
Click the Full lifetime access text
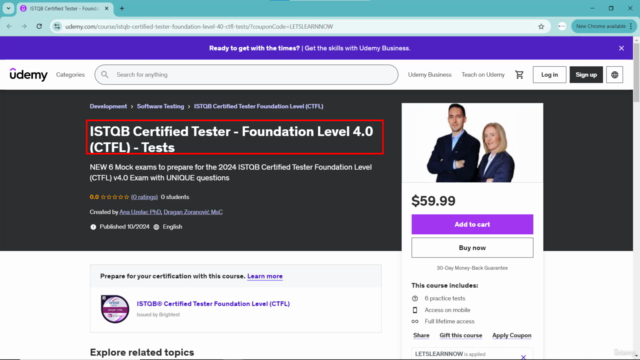[449, 321]
